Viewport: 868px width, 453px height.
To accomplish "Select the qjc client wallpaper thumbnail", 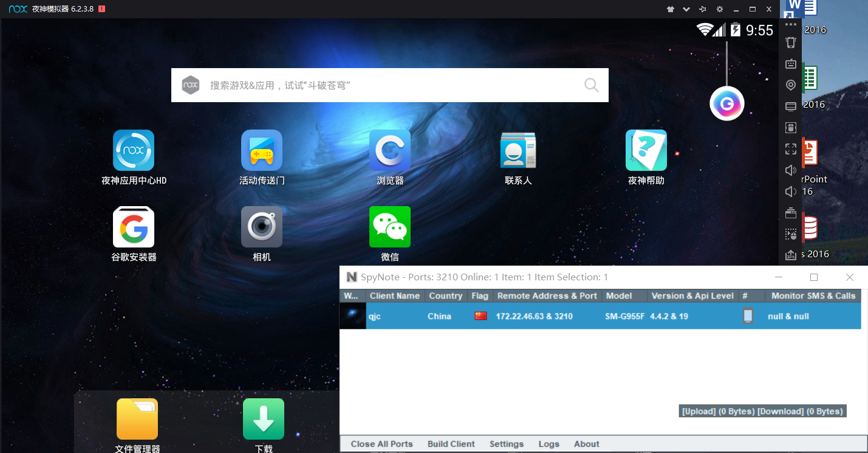I will (x=352, y=316).
